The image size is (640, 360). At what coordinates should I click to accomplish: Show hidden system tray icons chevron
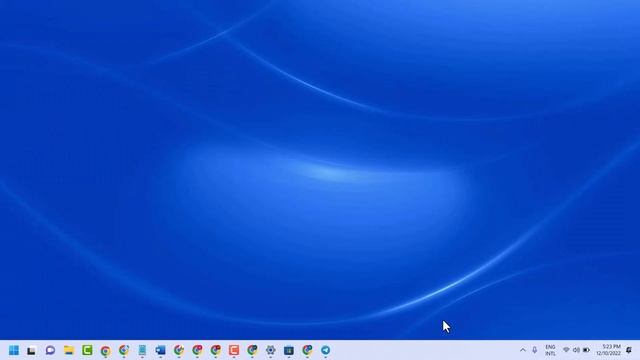tap(523, 350)
